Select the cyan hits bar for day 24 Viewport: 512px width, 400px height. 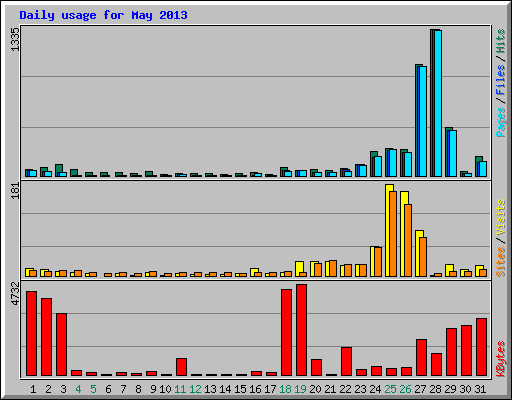[378, 166]
